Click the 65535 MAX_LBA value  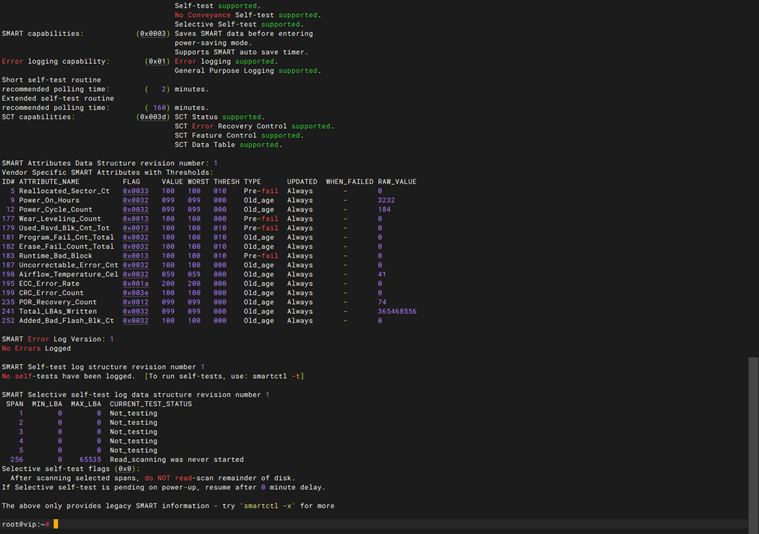tap(91, 459)
